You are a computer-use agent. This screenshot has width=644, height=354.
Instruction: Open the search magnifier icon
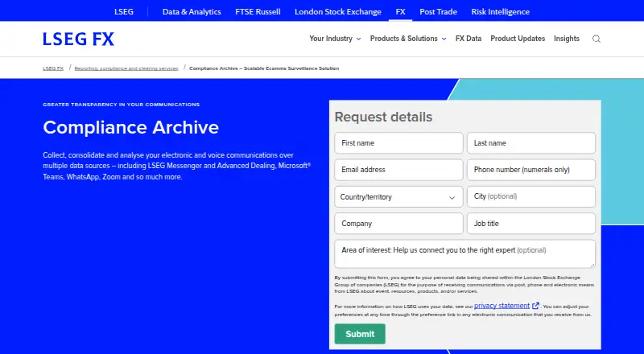point(597,39)
